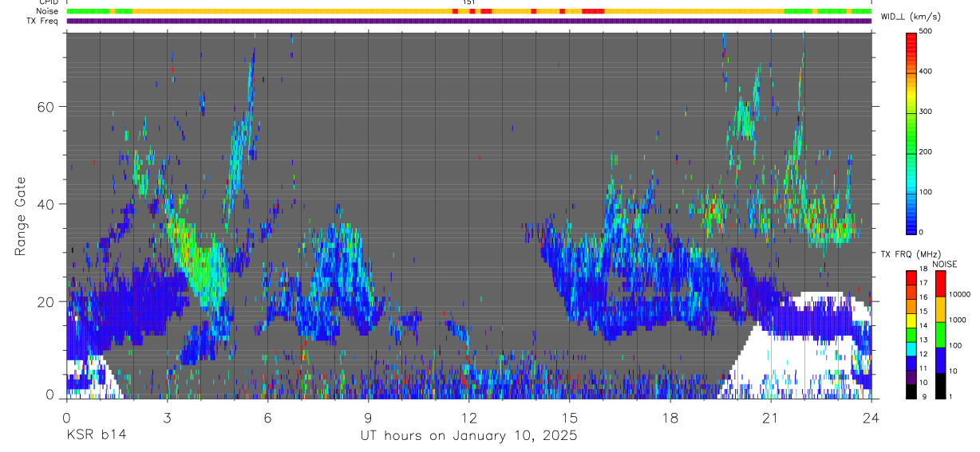Image resolution: width=980 pixels, height=452 pixels.
Task: Click the 'NOISE' legend title
Action: coord(944,264)
